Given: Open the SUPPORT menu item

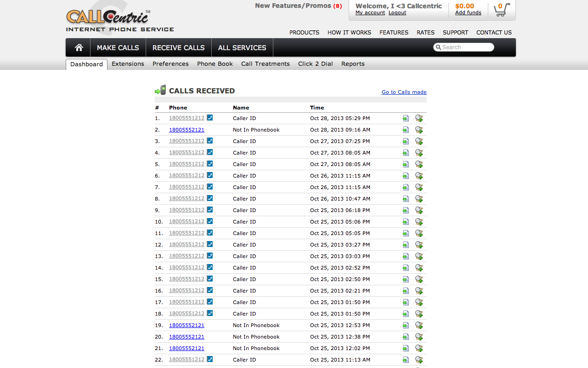Looking at the screenshot, I should (x=455, y=32).
